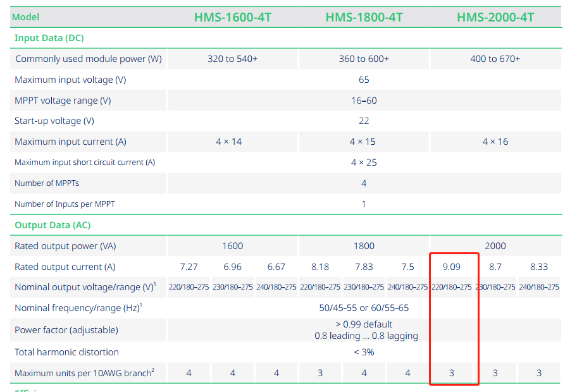Select the 400 to 670+ module power value

pos(495,59)
